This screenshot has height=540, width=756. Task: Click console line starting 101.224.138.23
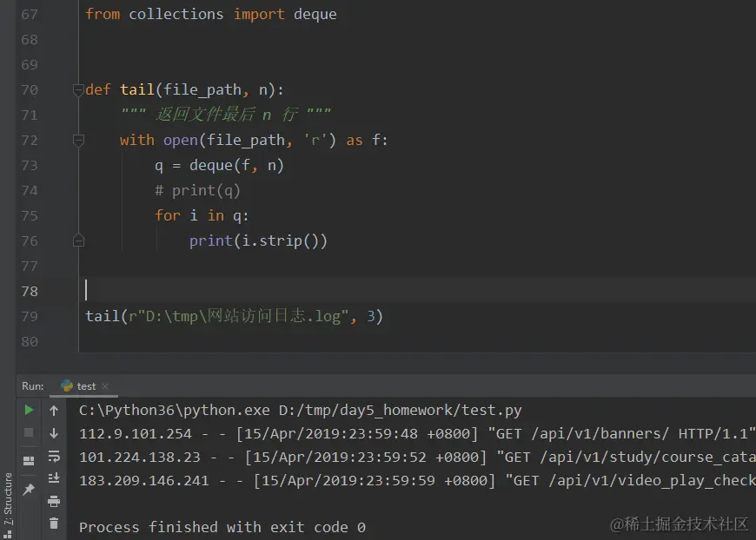point(417,457)
